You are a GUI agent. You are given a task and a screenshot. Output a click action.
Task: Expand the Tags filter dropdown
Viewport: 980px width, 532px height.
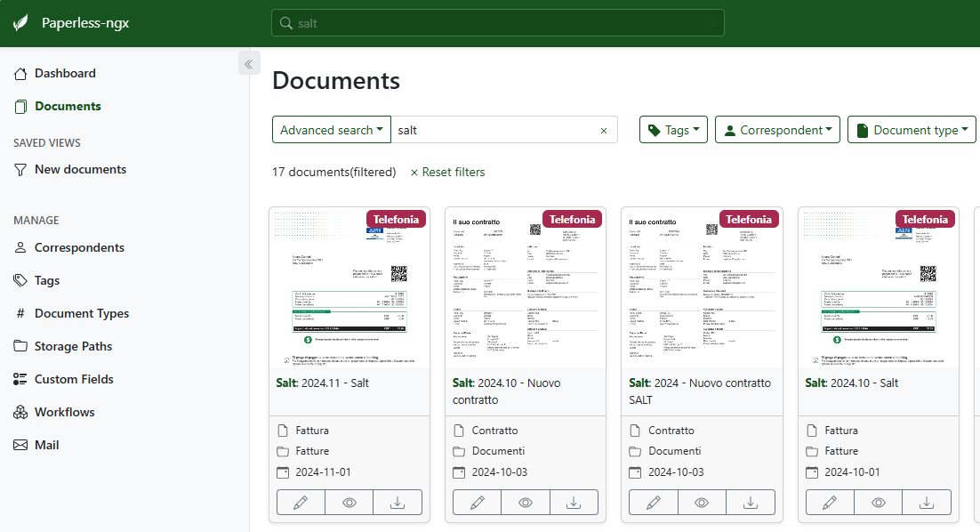coord(673,130)
